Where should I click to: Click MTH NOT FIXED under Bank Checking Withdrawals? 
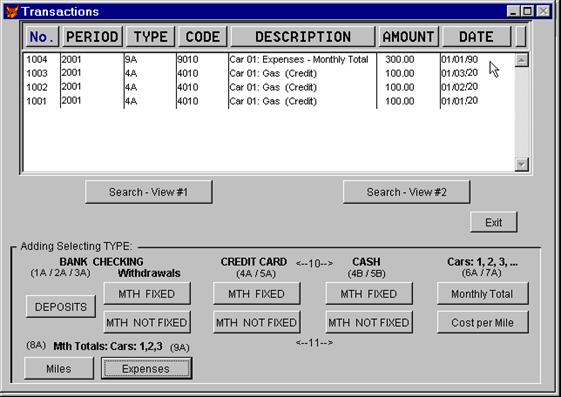tap(147, 322)
